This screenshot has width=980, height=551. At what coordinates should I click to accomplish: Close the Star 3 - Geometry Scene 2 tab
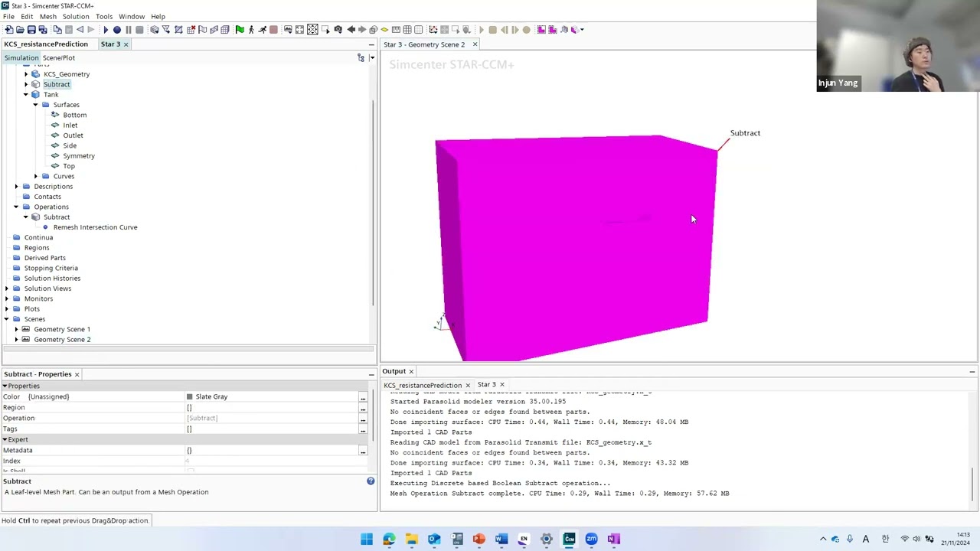click(x=475, y=44)
